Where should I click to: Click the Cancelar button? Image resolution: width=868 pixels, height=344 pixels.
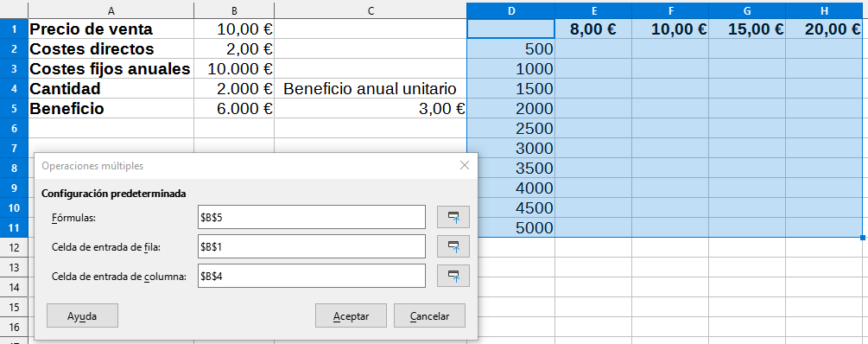coord(429,315)
